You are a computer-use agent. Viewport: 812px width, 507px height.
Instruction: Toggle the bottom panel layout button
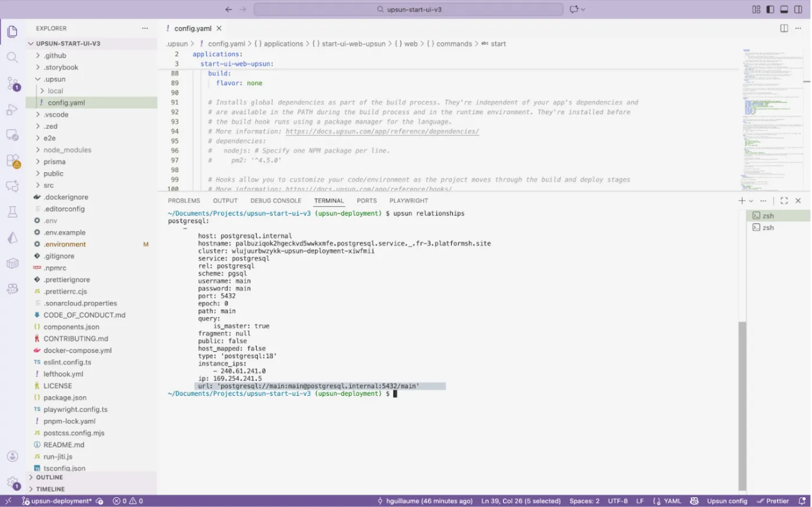click(784, 9)
